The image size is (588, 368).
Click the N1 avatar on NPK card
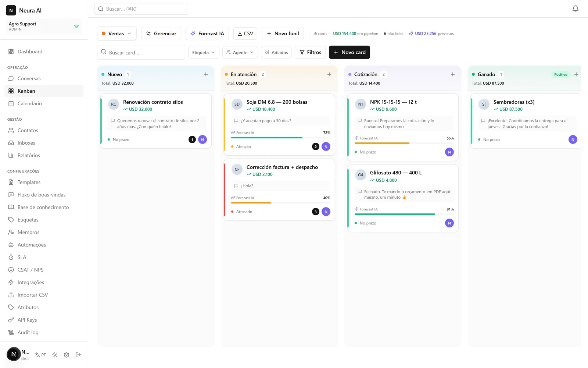[x=361, y=104]
